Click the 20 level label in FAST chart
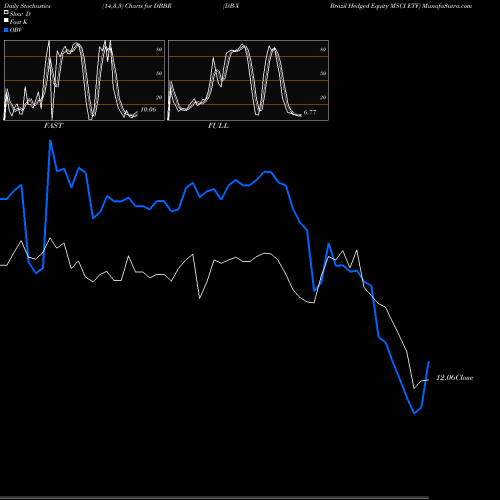 tap(159, 97)
